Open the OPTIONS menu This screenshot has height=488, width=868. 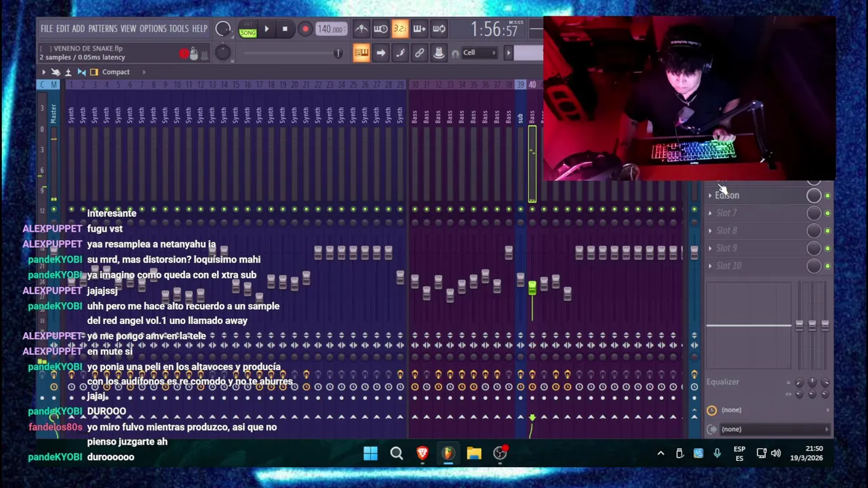pyautogui.click(x=153, y=29)
